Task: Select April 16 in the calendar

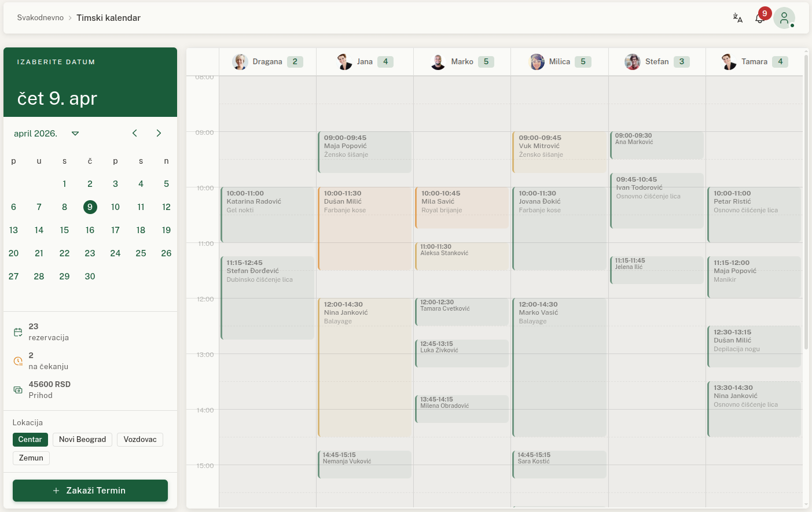Action: click(90, 230)
